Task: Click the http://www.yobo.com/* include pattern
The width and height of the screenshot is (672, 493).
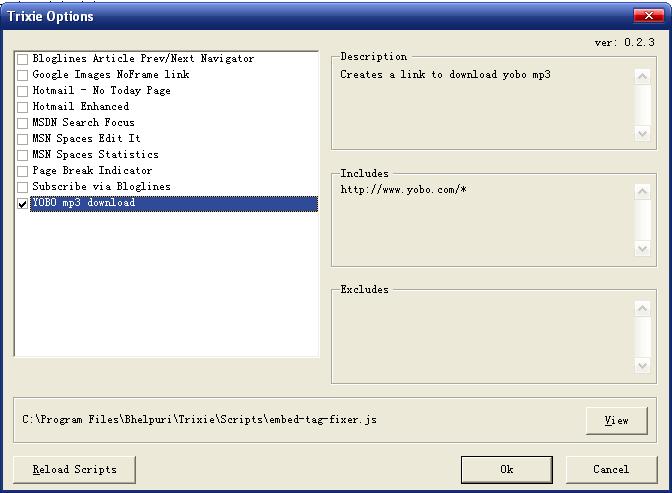Action: tap(403, 189)
